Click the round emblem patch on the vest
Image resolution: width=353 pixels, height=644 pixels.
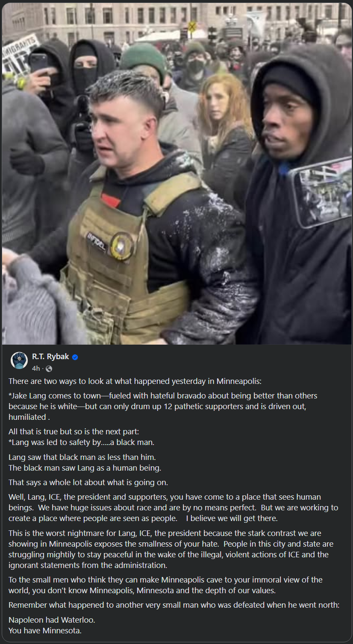pyautogui.click(x=121, y=246)
